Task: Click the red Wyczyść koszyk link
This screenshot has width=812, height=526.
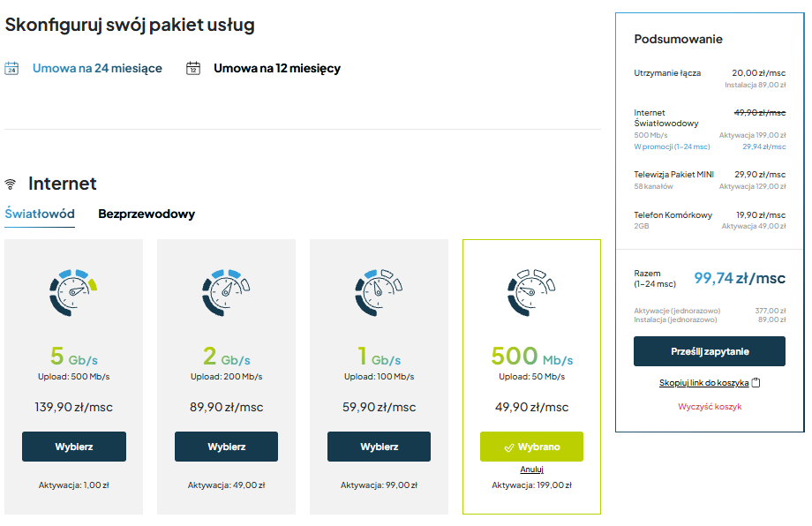Action: 710,407
